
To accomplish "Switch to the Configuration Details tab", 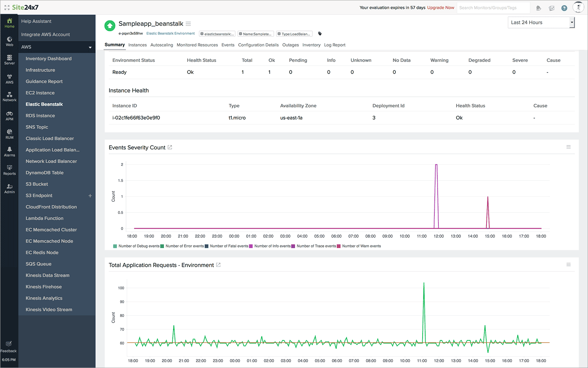I will point(258,45).
